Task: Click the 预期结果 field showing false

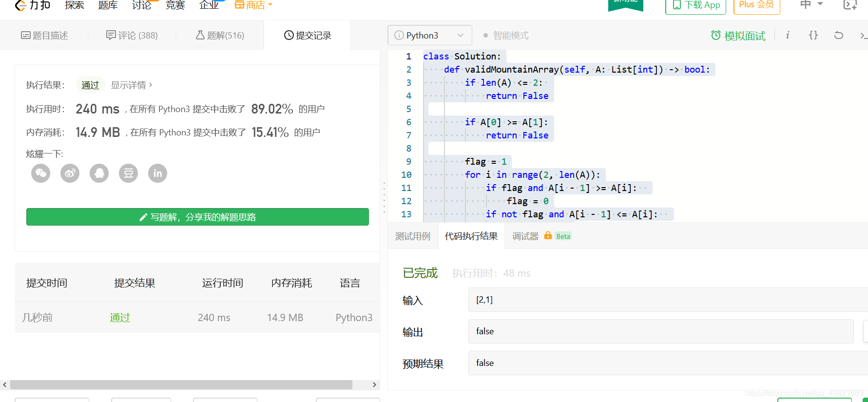Action: coord(668,363)
